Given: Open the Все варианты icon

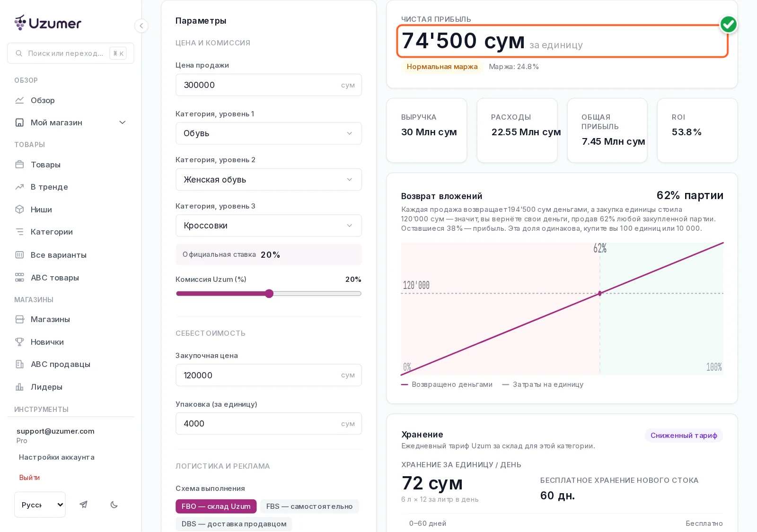Looking at the screenshot, I should [19, 255].
